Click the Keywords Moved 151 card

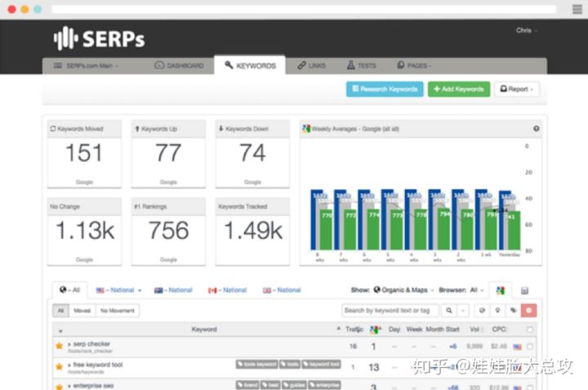coord(84,154)
